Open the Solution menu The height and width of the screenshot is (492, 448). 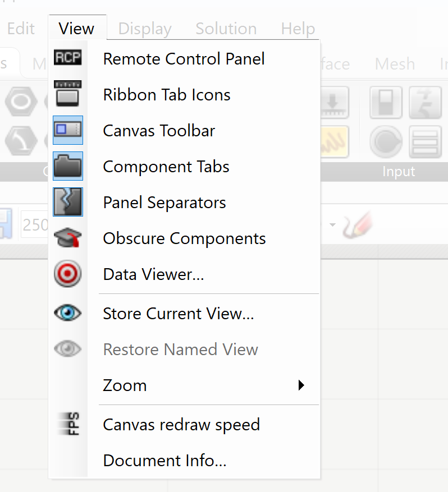226,29
